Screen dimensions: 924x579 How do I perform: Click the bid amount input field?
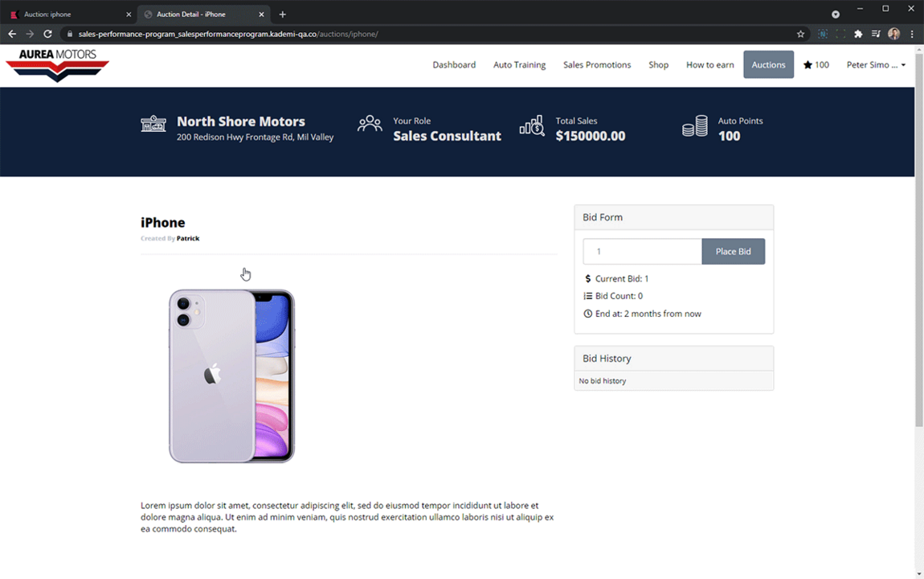pos(642,251)
